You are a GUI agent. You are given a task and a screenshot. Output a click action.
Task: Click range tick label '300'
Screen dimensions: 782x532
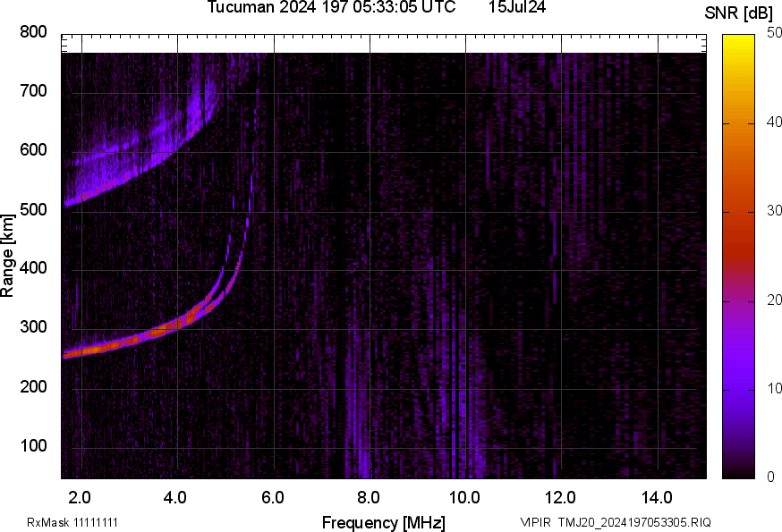[33, 327]
